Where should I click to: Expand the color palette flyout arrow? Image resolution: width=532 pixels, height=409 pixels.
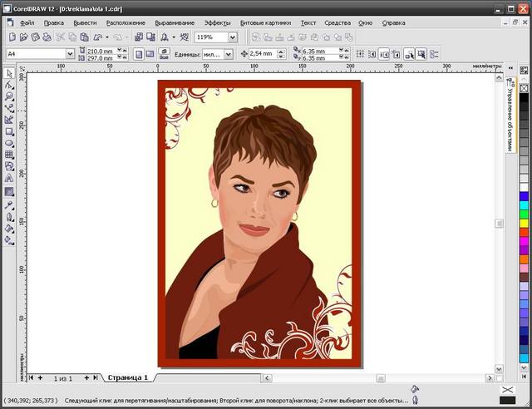[525, 377]
